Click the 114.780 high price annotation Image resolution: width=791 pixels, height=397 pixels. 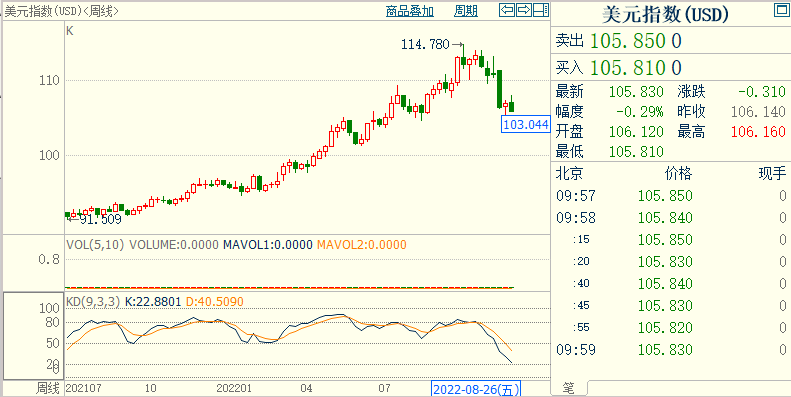click(x=425, y=44)
